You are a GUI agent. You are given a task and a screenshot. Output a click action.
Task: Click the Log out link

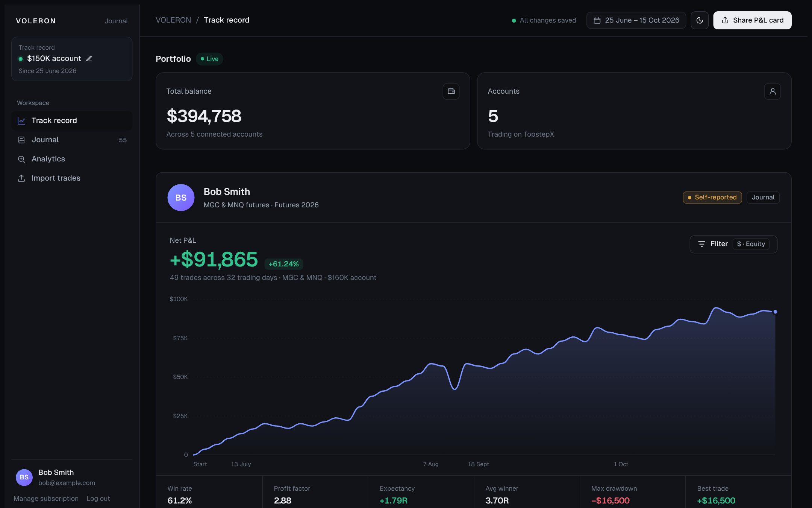click(x=98, y=499)
